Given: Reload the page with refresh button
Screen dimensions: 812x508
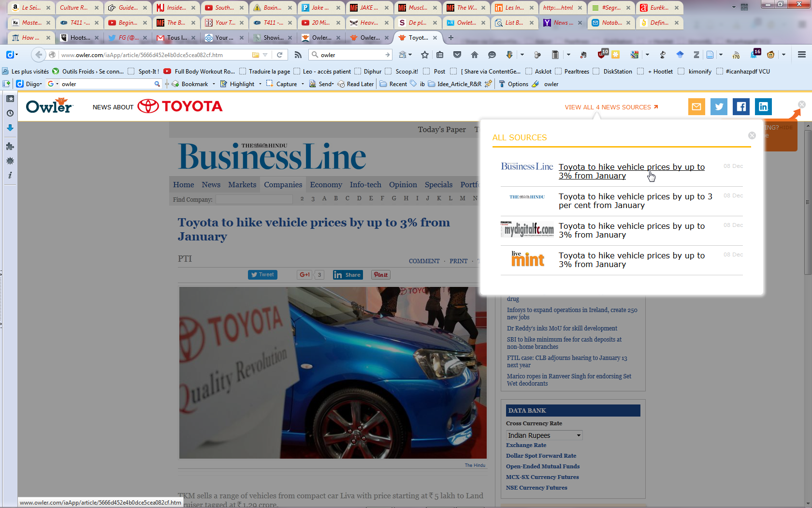Looking at the screenshot, I should (279, 55).
